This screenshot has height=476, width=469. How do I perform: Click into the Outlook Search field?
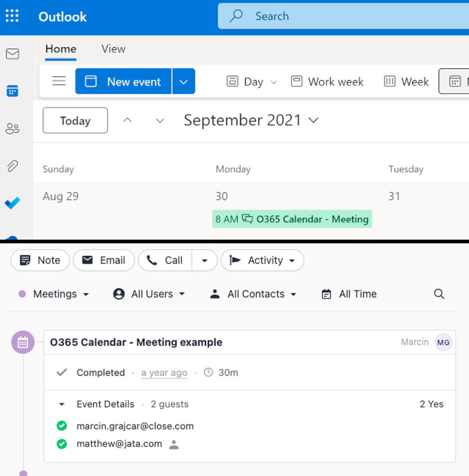tap(344, 16)
